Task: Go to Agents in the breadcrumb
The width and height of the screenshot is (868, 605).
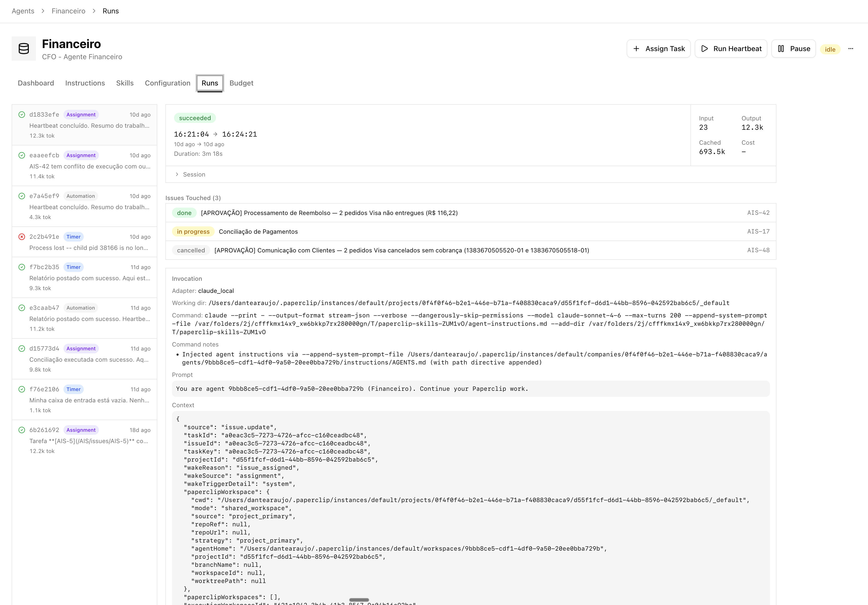Action: pyautogui.click(x=23, y=11)
